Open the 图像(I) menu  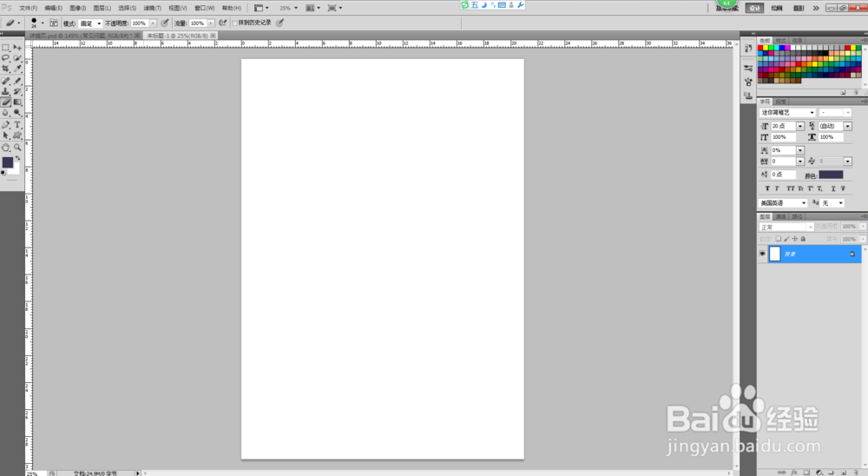coord(77,8)
